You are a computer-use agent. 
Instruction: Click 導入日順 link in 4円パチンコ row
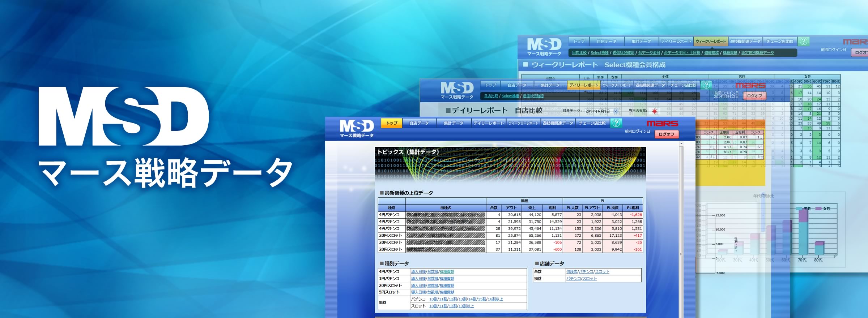tap(418, 272)
